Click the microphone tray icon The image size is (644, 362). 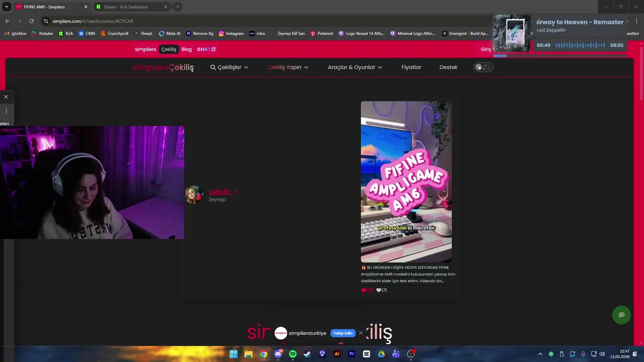[583, 354]
